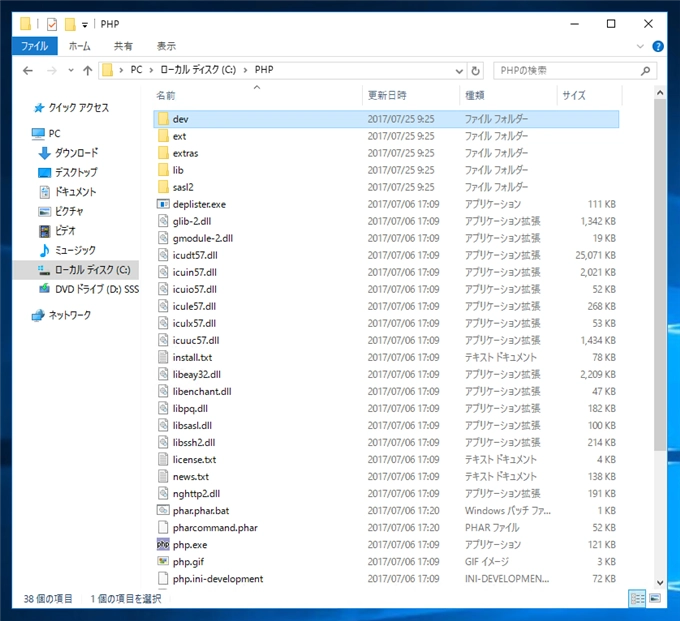This screenshot has width=680, height=621.
Task: Switch to the ホーム ribbon tab
Action: click(79, 46)
